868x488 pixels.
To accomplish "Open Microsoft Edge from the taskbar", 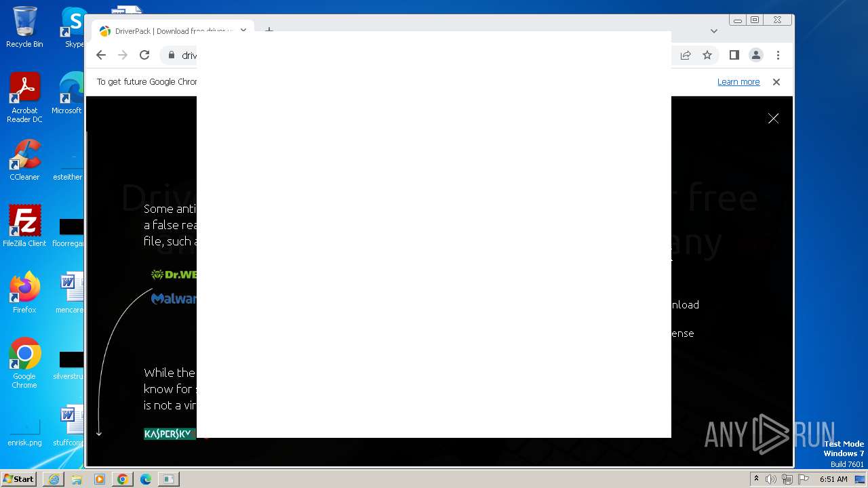I will click(146, 479).
